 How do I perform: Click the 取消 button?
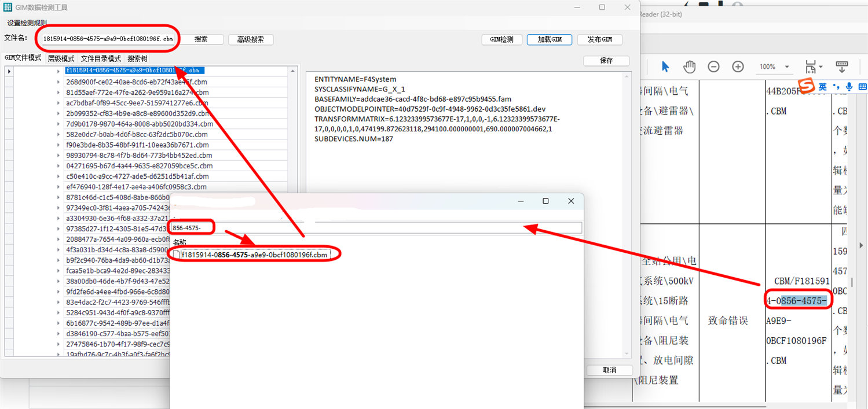pyautogui.click(x=609, y=370)
